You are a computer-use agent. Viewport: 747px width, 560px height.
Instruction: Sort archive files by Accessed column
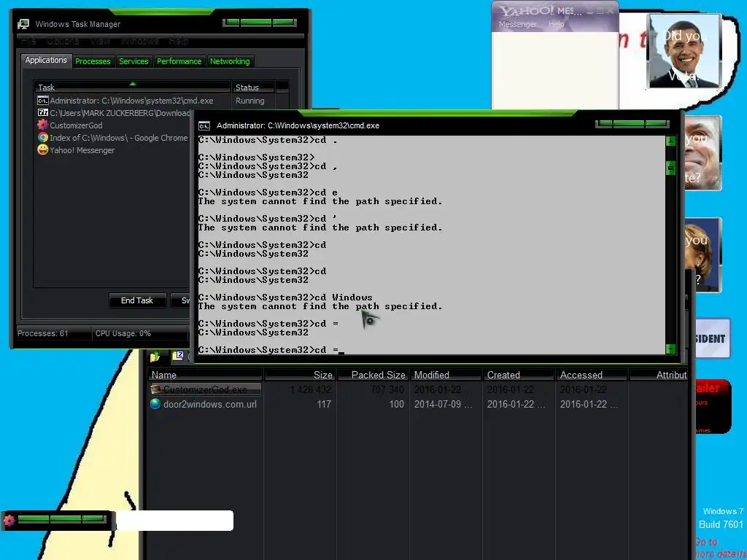(x=592, y=375)
